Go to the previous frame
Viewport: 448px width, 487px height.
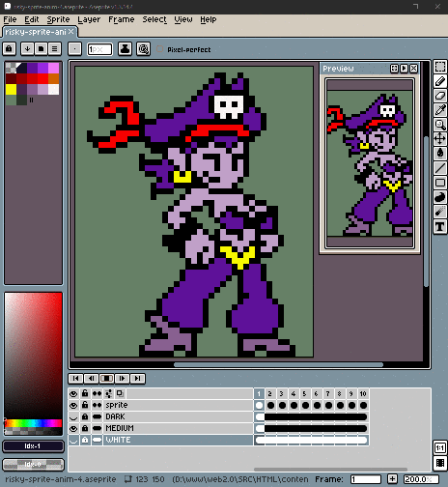coord(92,378)
